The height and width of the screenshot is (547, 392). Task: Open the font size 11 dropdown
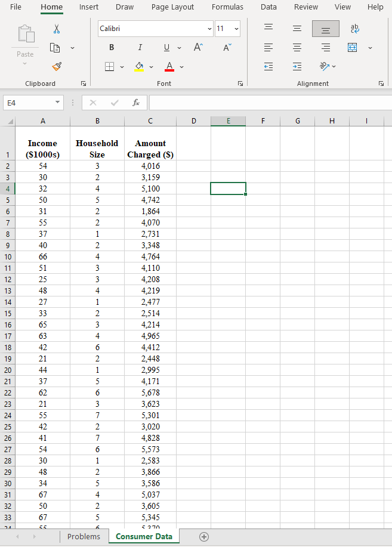tap(236, 29)
